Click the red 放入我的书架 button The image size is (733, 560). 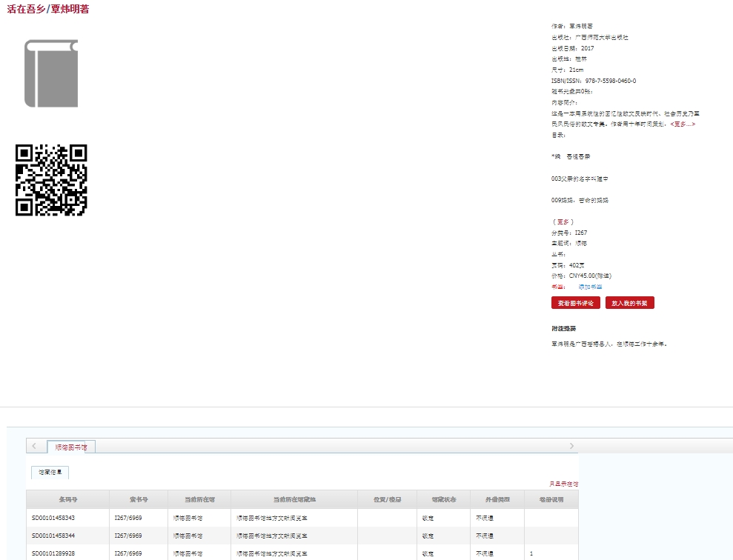point(630,303)
